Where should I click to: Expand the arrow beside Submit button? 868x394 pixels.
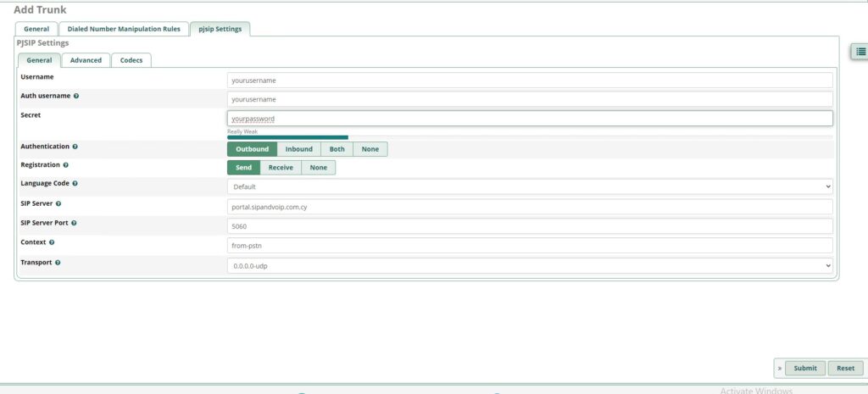pos(779,369)
